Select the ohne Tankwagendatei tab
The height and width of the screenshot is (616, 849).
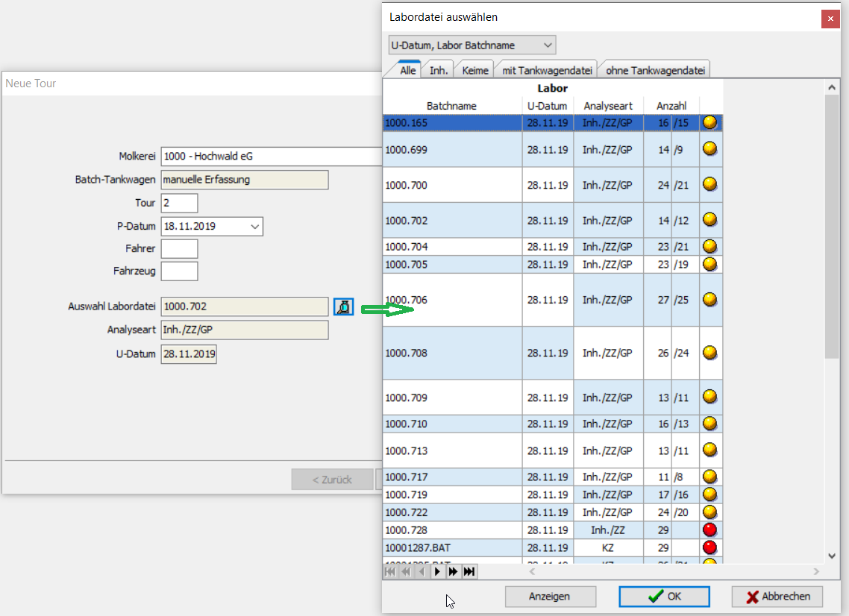(655, 70)
